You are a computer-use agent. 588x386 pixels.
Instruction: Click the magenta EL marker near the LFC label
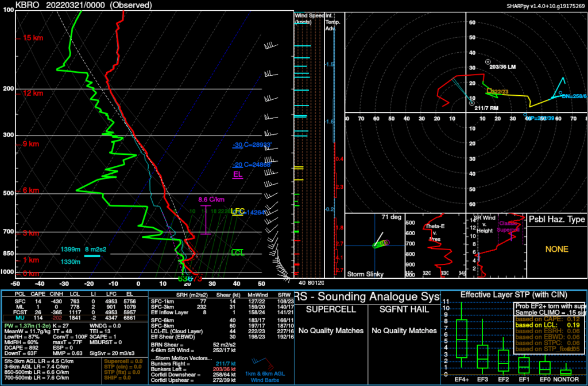pyautogui.click(x=239, y=174)
